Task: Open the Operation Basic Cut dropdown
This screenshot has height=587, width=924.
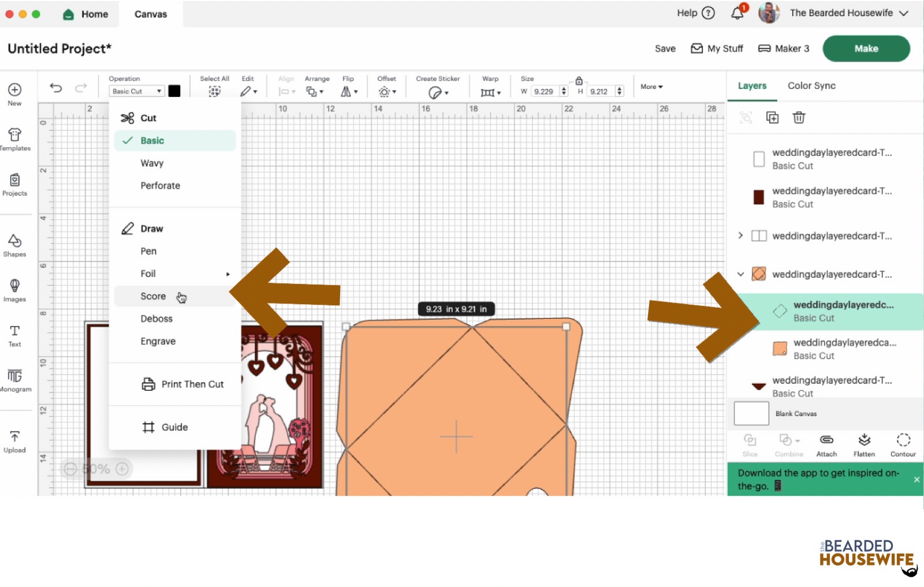Action: pos(137,91)
